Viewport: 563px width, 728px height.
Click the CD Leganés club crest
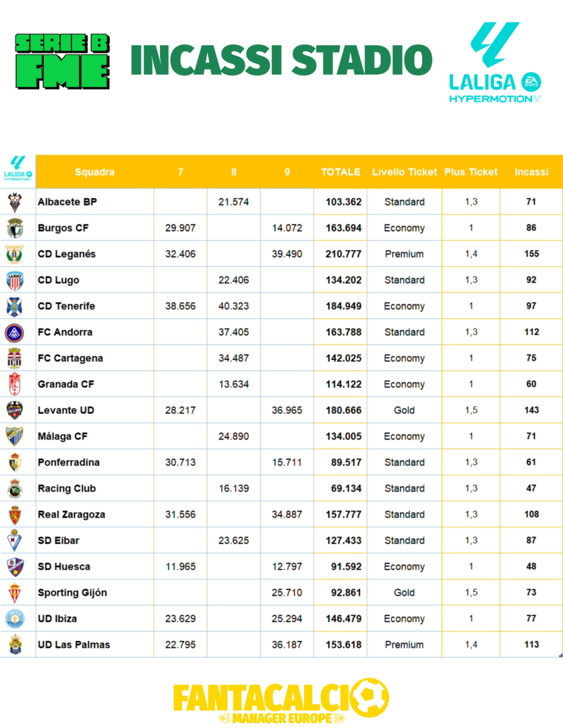click(x=15, y=254)
